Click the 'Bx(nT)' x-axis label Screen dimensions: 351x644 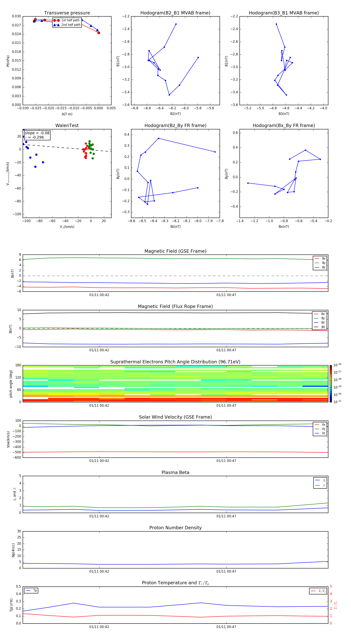click(284, 227)
